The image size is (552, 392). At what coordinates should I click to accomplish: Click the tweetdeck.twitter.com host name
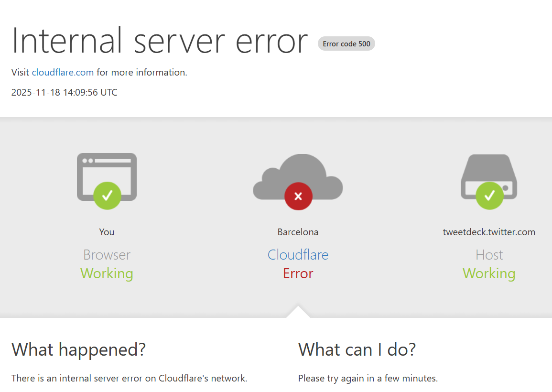click(x=489, y=232)
